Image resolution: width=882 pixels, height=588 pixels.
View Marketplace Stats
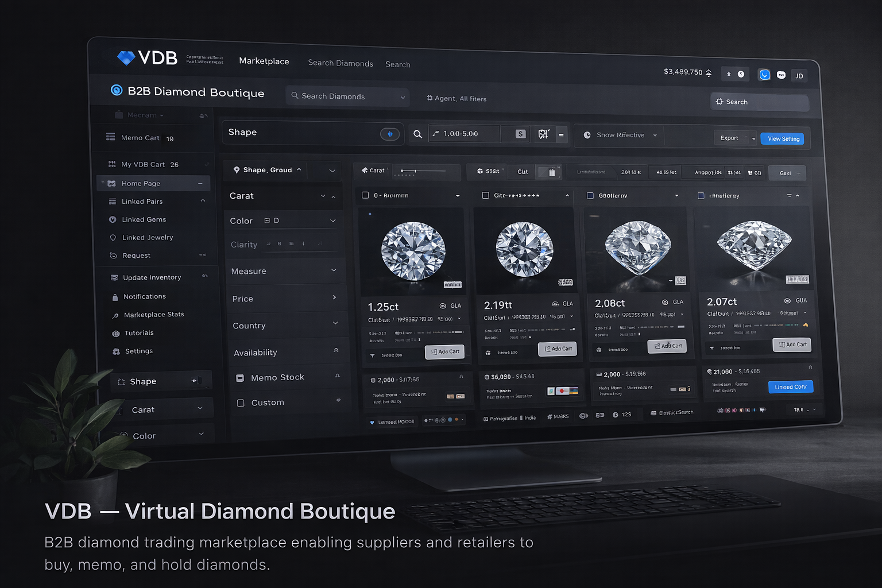(154, 314)
